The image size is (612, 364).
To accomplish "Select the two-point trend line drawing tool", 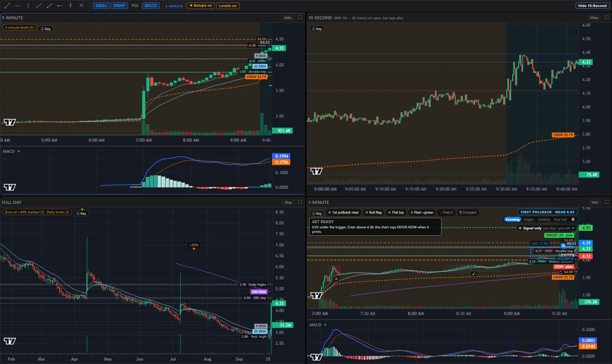I will point(7,5).
